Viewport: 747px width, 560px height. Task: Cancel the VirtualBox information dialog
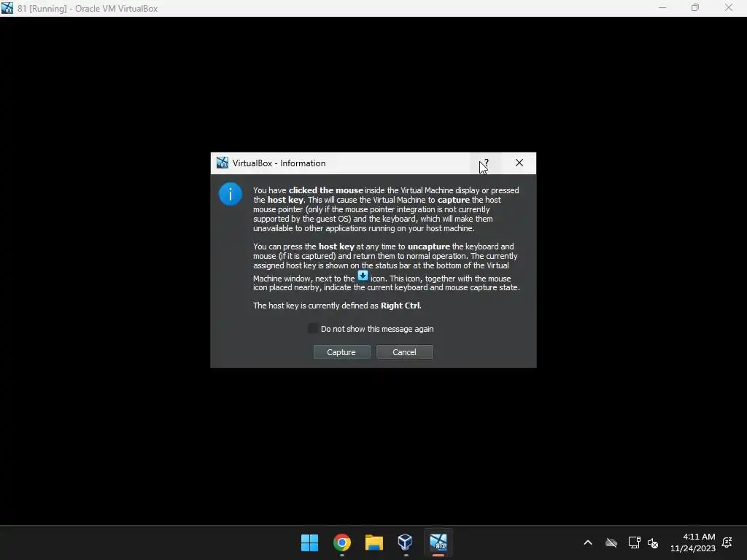coord(404,352)
